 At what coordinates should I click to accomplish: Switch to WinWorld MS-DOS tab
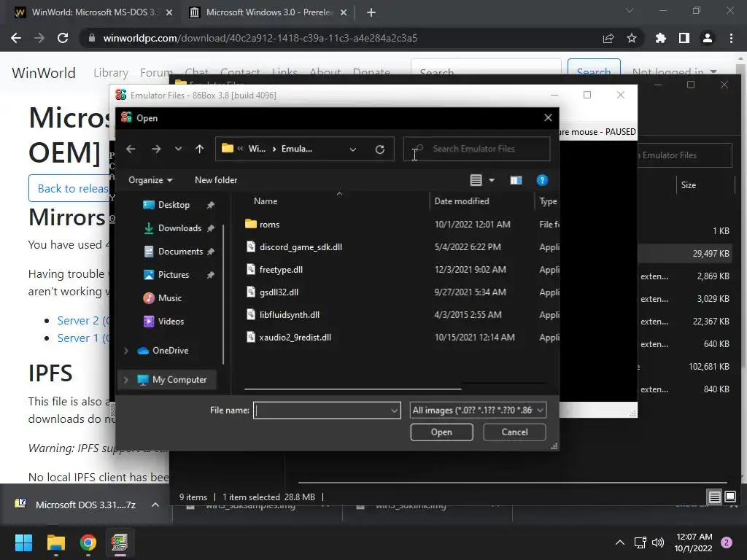tap(93, 12)
